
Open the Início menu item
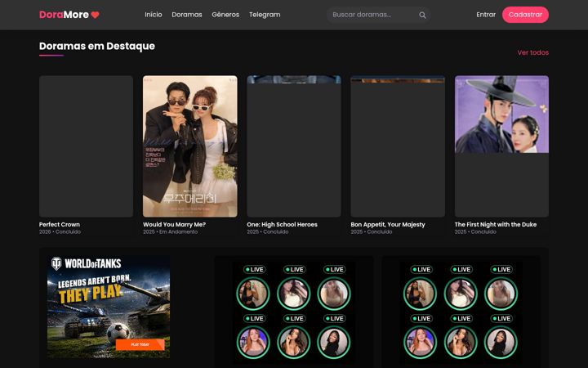click(154, 15)
